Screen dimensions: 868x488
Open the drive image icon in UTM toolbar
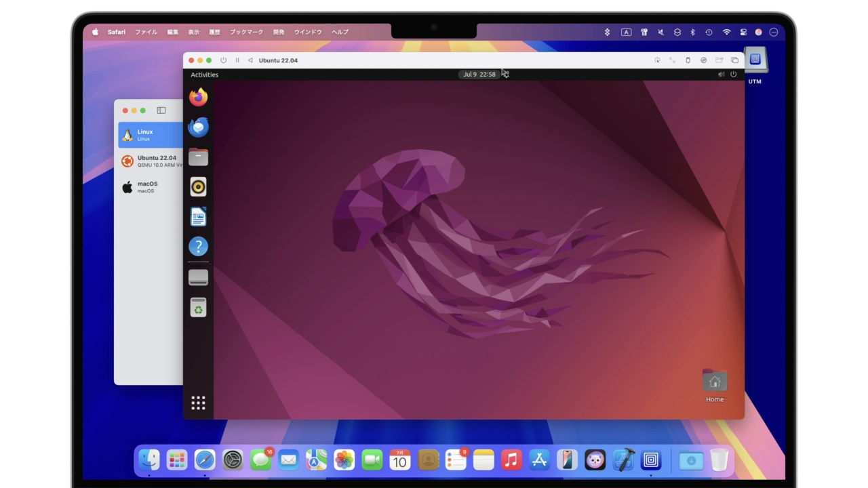coord(703,60)
